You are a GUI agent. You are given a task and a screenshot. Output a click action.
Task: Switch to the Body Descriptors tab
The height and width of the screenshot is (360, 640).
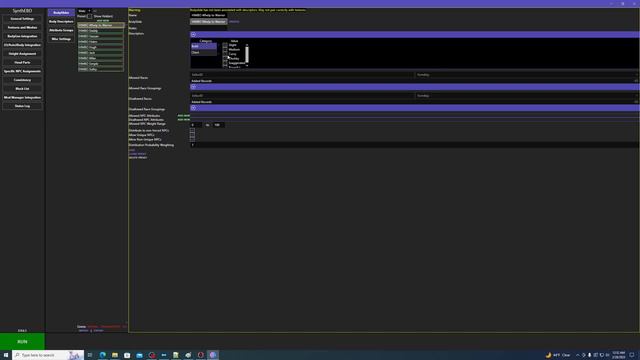pos(61,22)
